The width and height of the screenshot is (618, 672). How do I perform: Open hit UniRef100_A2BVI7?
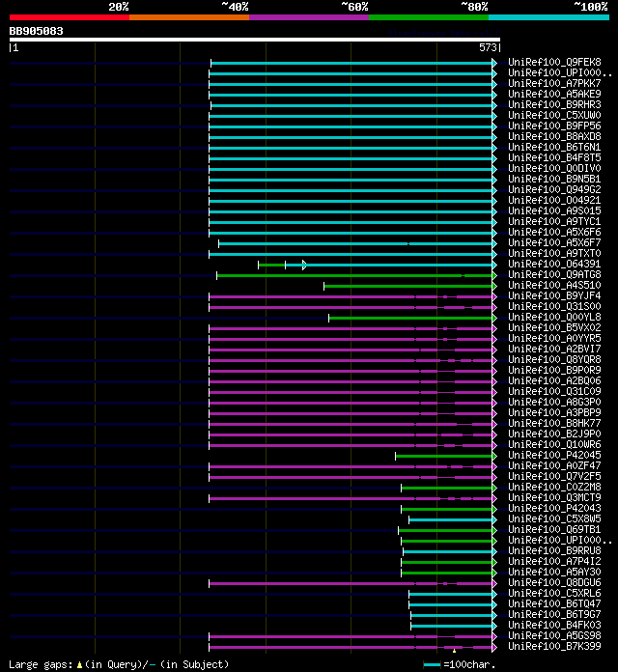click(x=554, y=349)
